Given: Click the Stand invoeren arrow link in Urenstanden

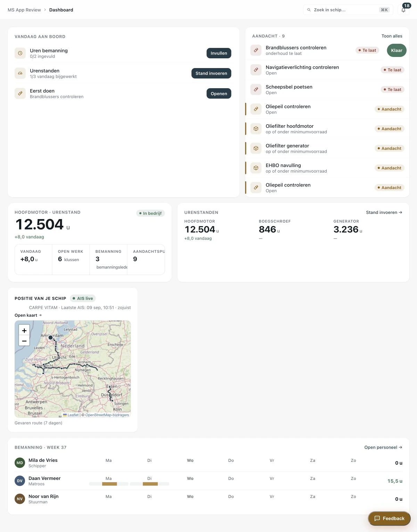Looking at the screenshot, I should (384, 213).
